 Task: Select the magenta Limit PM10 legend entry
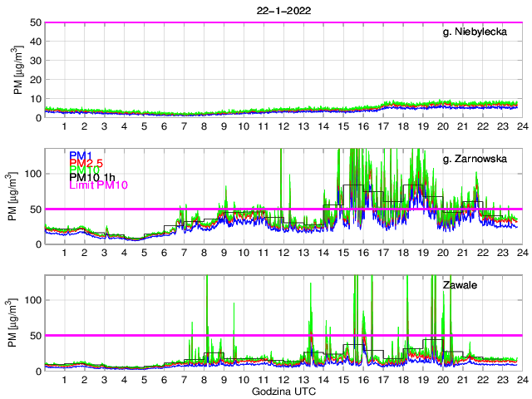98,185
